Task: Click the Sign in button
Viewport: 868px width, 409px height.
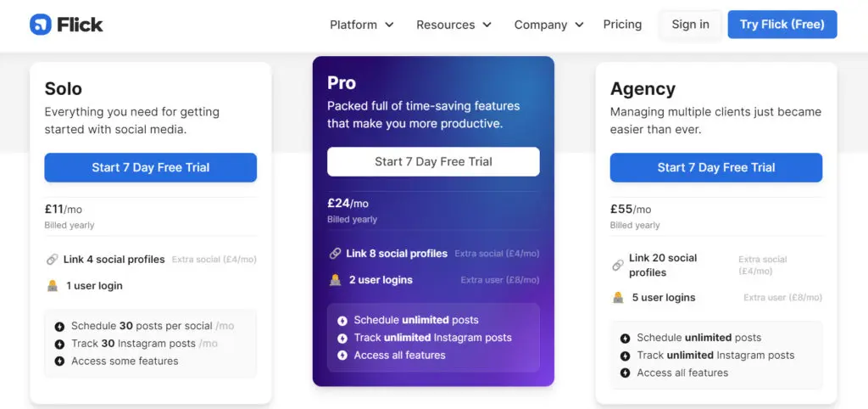Action: pos(690,25)
